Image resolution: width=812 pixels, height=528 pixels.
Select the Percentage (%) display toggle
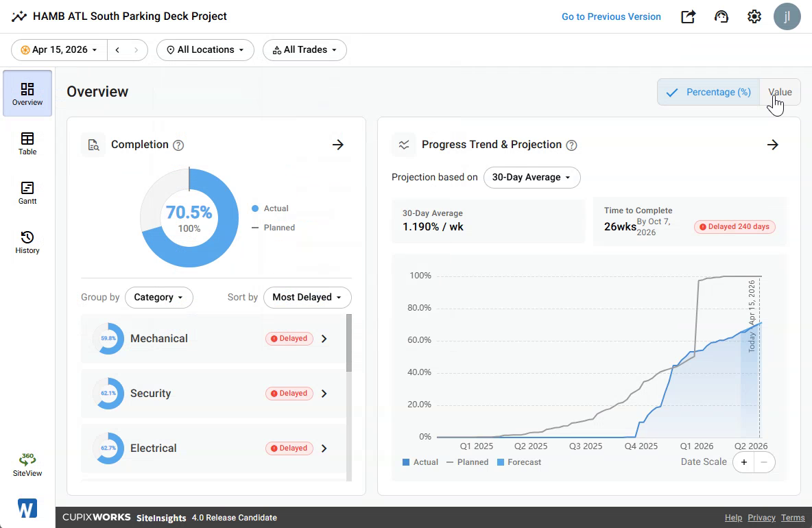708,92
